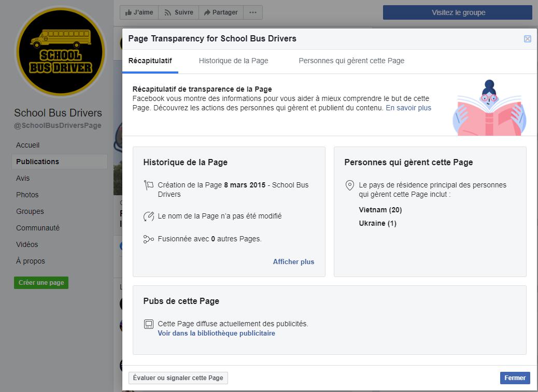The width and height of the screenshot is (538, 392).
Task: Click the @SchoolBusDriversPage handle
Action: click(x=58, y=125)
